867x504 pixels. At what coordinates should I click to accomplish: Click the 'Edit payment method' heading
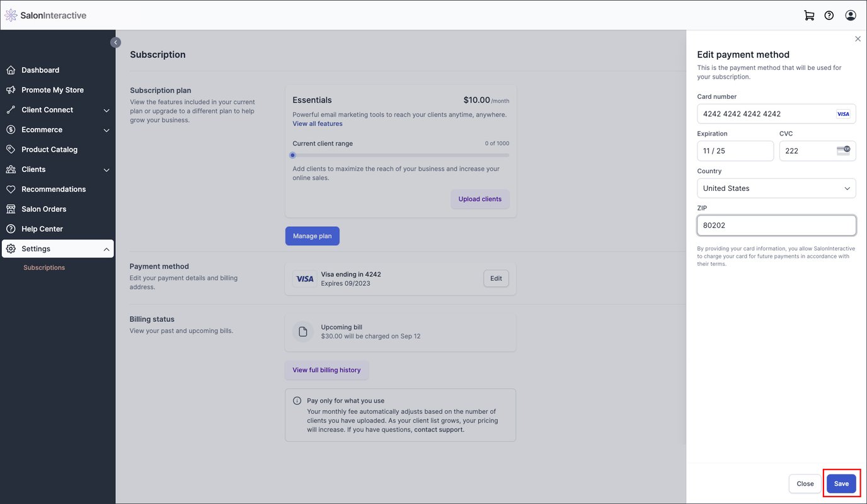click(x=744, y=55)
